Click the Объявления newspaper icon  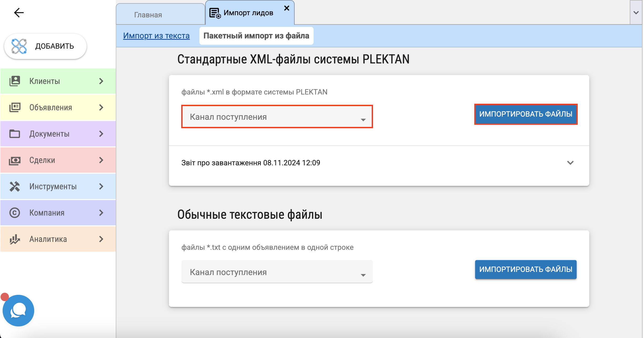(x=15, y=107)
